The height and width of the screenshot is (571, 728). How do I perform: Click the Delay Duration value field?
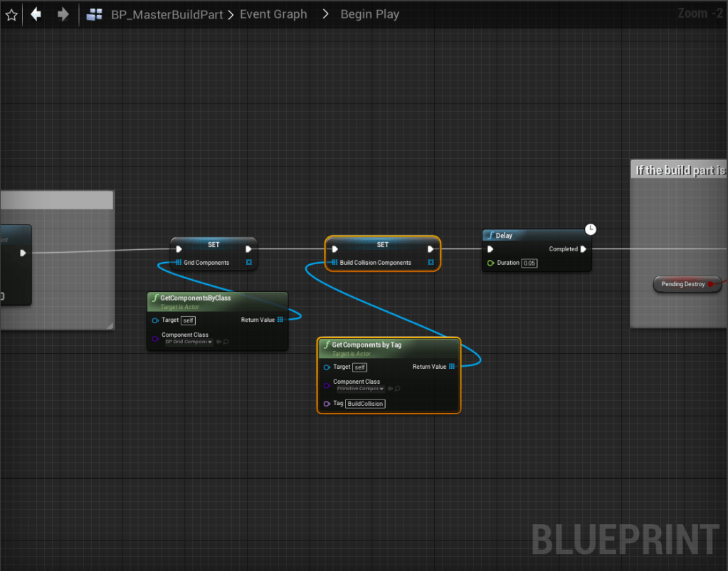[529, 263]
